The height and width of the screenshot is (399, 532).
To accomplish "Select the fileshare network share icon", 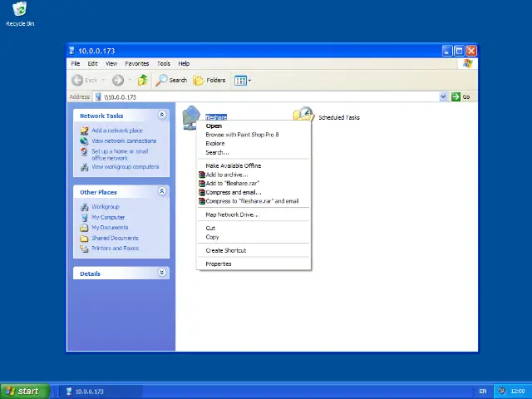I will coord(191,117).
